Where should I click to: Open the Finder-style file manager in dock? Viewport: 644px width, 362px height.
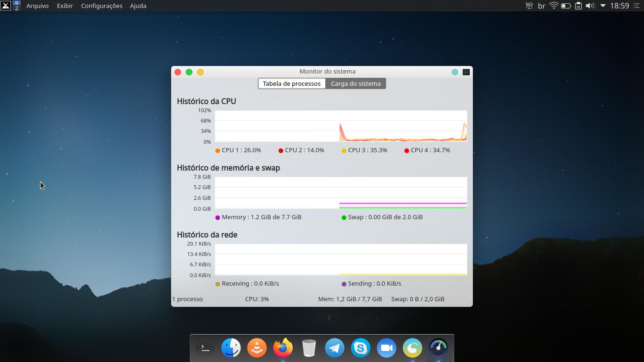pos(231,348)
